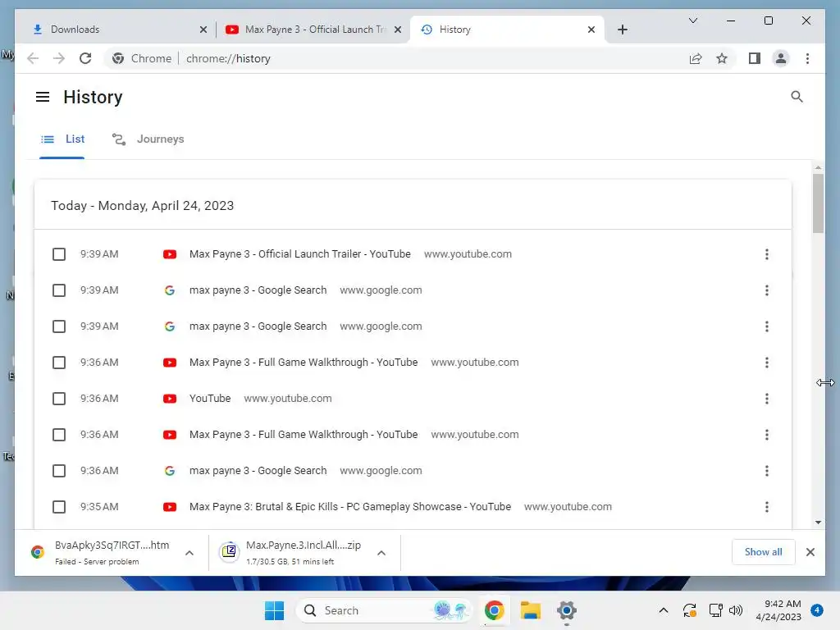The height and width of the screenshot is (630, 840).
Task: Select checkbox for second Full Game Walkthrough entry
Action: [59, 435]
